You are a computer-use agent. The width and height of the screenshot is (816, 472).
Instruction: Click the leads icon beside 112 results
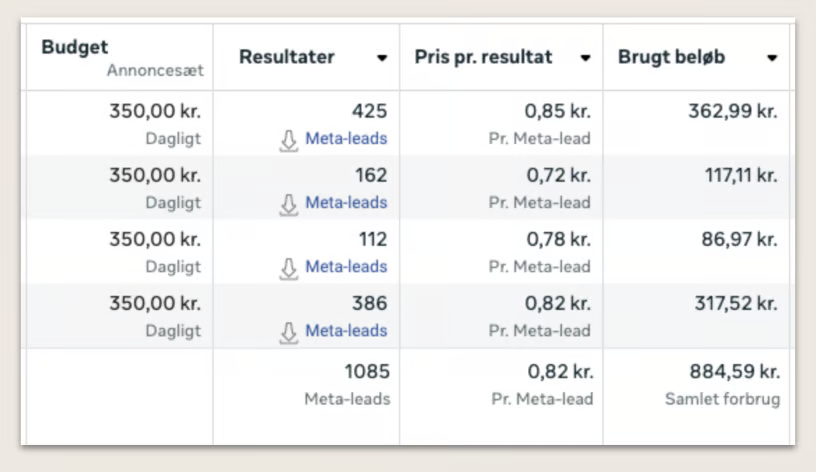(x=289, y=268)
